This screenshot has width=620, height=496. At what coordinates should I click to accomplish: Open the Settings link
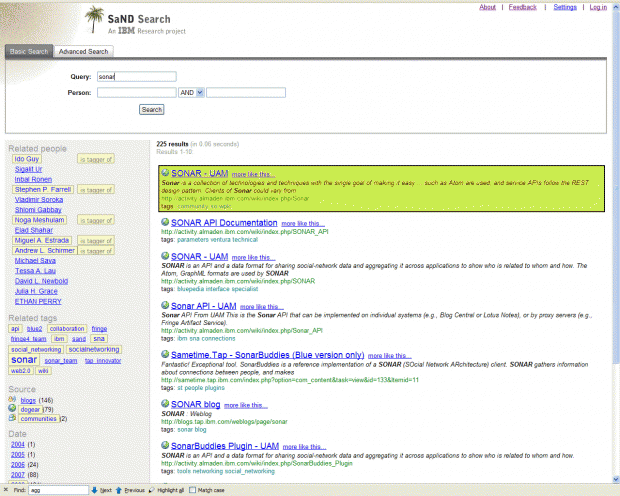(565, 7)
